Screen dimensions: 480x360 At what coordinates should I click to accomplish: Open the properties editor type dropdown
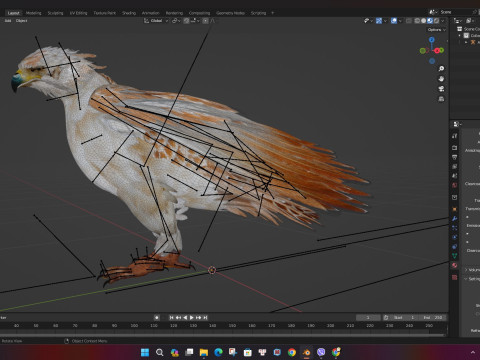tap(457, 124)
